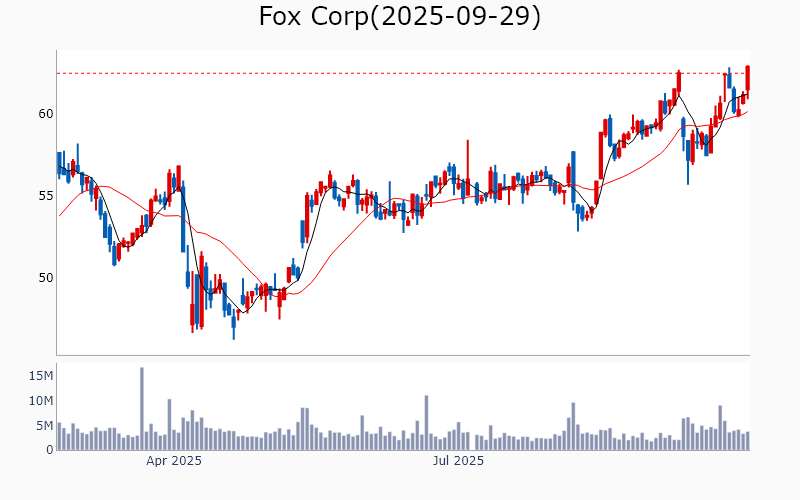Click the 10M volume axis label
Screen dimensions: 800x500
click(x=42, y=401)
